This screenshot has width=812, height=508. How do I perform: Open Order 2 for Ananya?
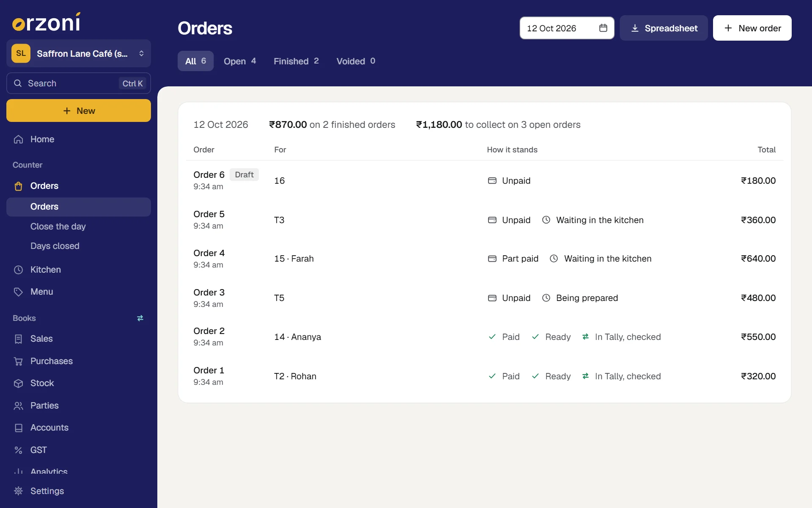pos(484,337)
